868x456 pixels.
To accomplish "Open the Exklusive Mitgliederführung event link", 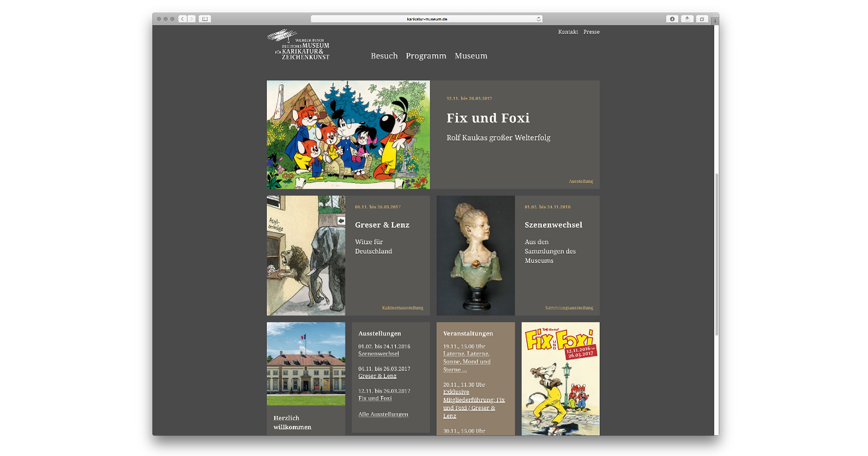I will click(x=474, y=404).
